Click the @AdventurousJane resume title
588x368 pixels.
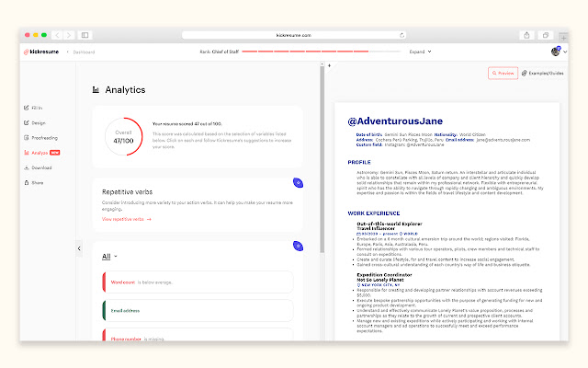click(395, 121)
